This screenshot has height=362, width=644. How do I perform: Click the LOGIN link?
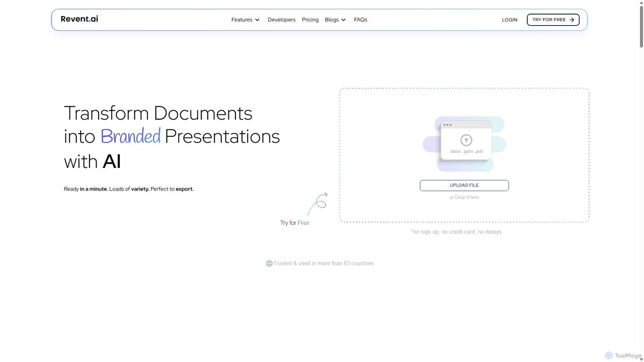coord(509,20)
